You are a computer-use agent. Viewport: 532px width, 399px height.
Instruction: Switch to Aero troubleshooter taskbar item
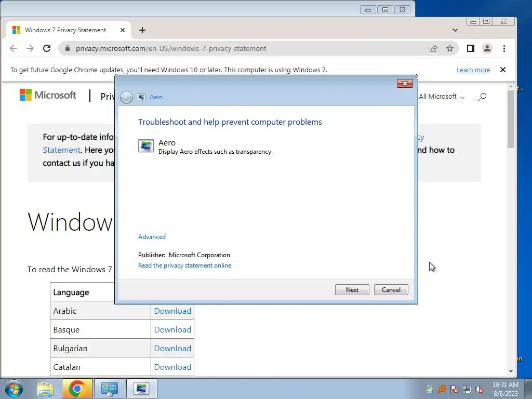141,389
